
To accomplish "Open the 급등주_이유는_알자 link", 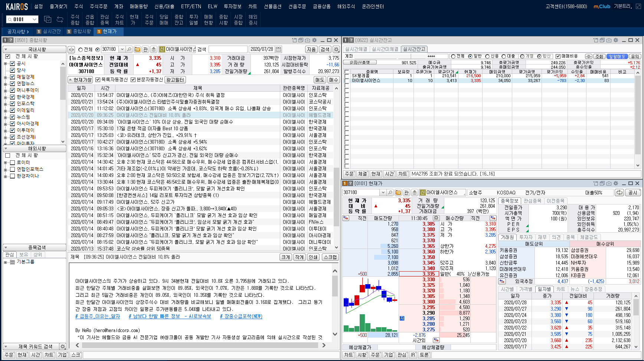I will click(x=98, y=316).
